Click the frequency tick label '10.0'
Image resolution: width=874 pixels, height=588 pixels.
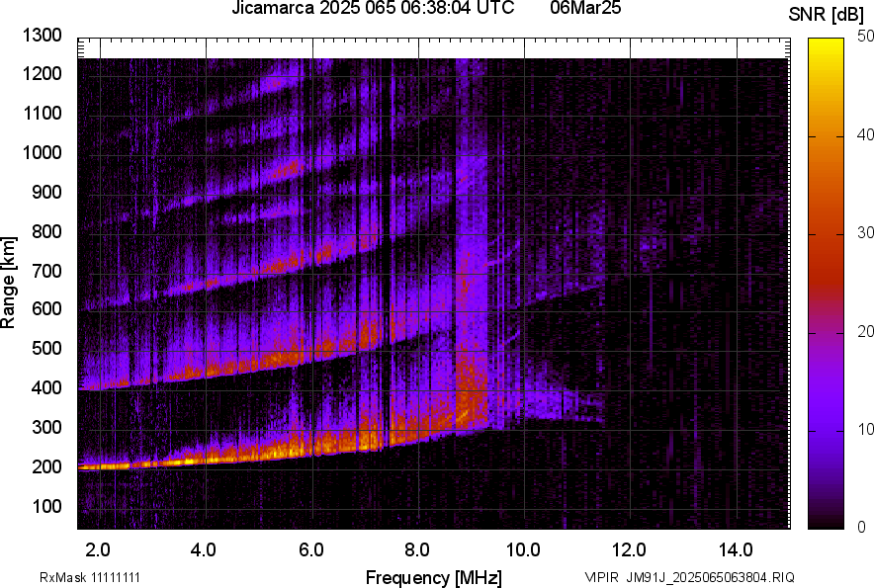[x=523, y=550]
